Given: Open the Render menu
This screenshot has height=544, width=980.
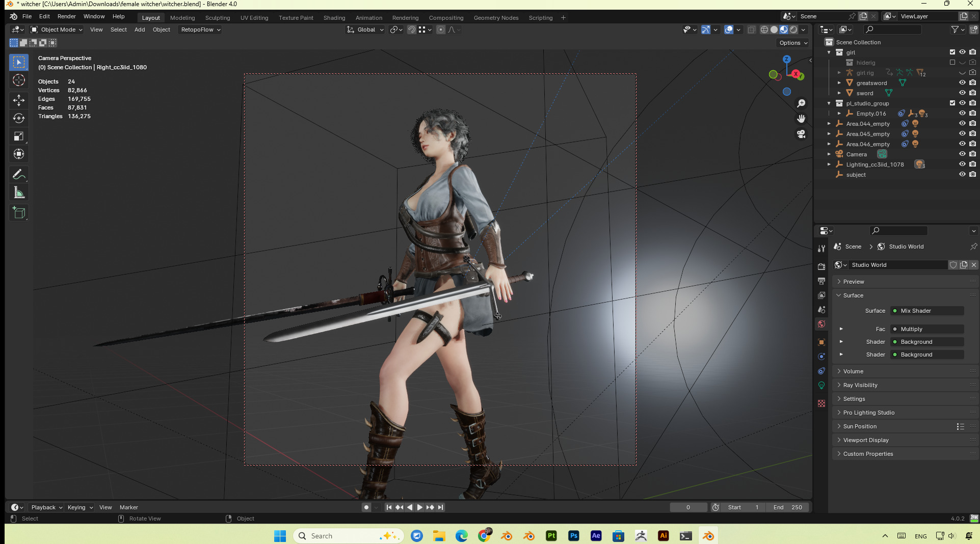Looking at the screenshot, I should click(x=67, y=17).
